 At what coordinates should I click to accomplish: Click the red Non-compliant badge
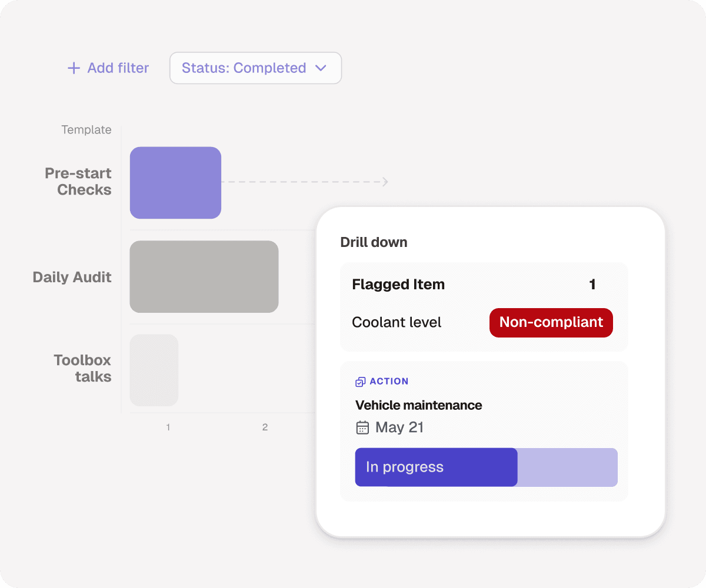[x=551, y=322]
